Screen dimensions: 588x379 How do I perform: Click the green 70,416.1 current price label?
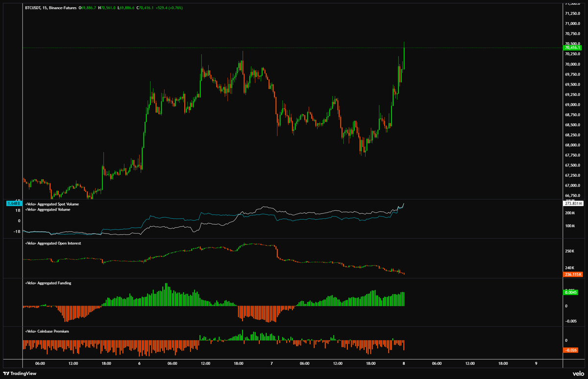pos(572,47)
